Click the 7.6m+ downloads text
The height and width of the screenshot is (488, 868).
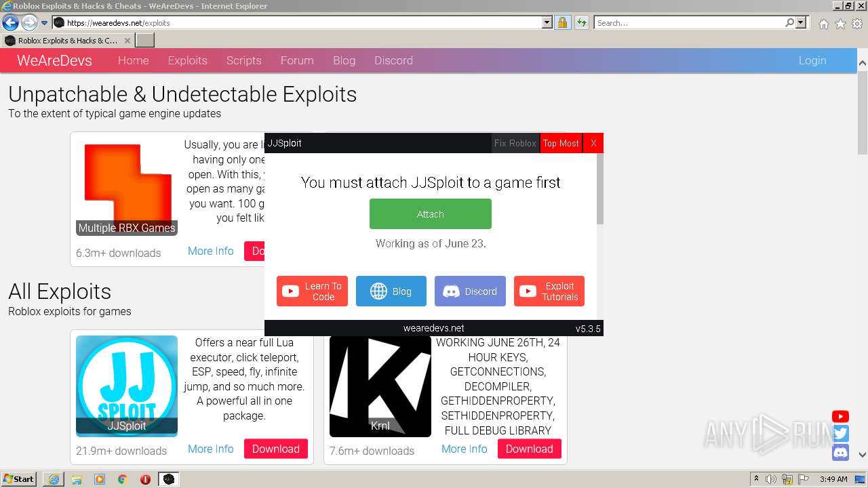(372, 451)
